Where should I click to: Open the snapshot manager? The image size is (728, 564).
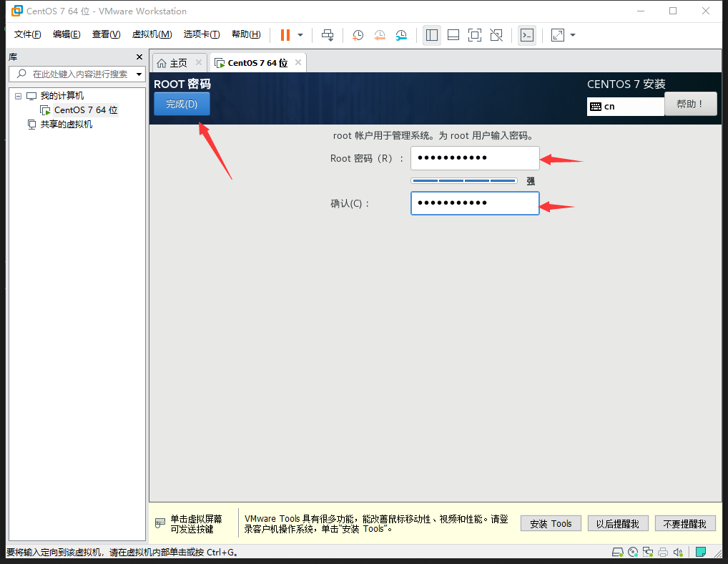point(402,34)
